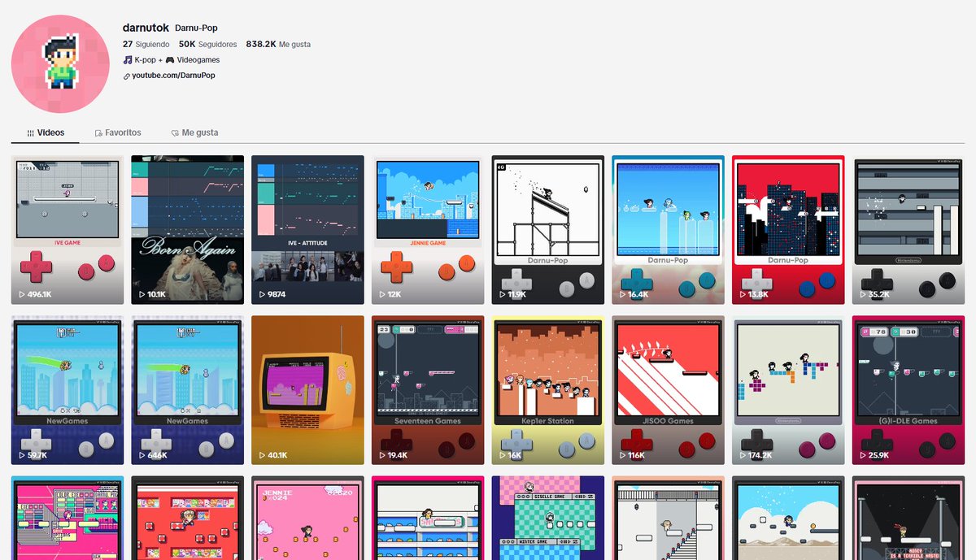Viewport: 976px width, 560px height.
Task: Click the play icon next to 496.1K views
Action: (x=22, y=294)
